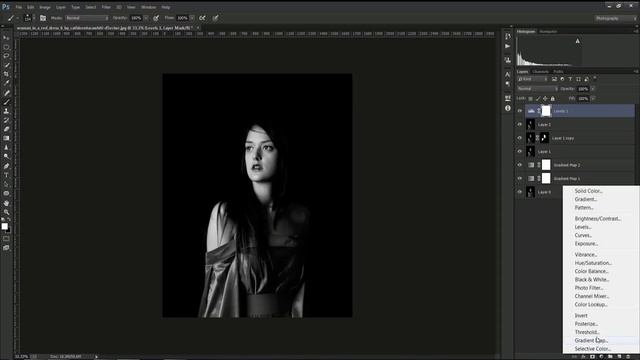This screenshot has width=640, height=360.
Task: Open the brush Opacity dropdown arrow
Action: point(146,18)
